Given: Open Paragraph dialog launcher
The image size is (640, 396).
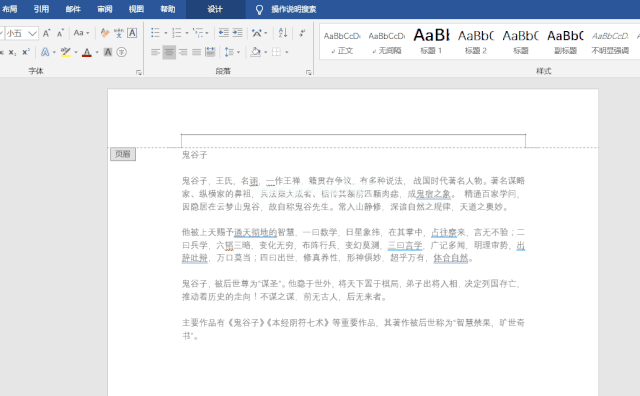Looking at the screenshot, I should click(x=309, y=72).
